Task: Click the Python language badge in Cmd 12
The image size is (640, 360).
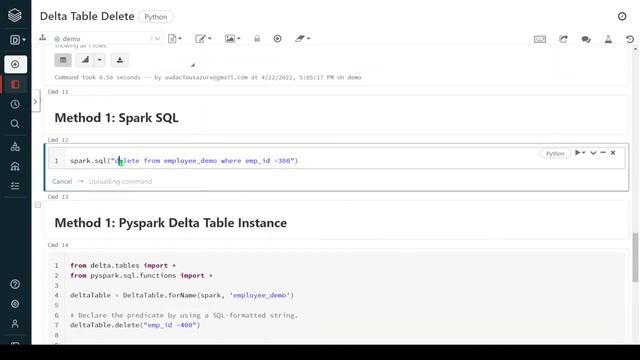Action: click(x=555, y=153)
